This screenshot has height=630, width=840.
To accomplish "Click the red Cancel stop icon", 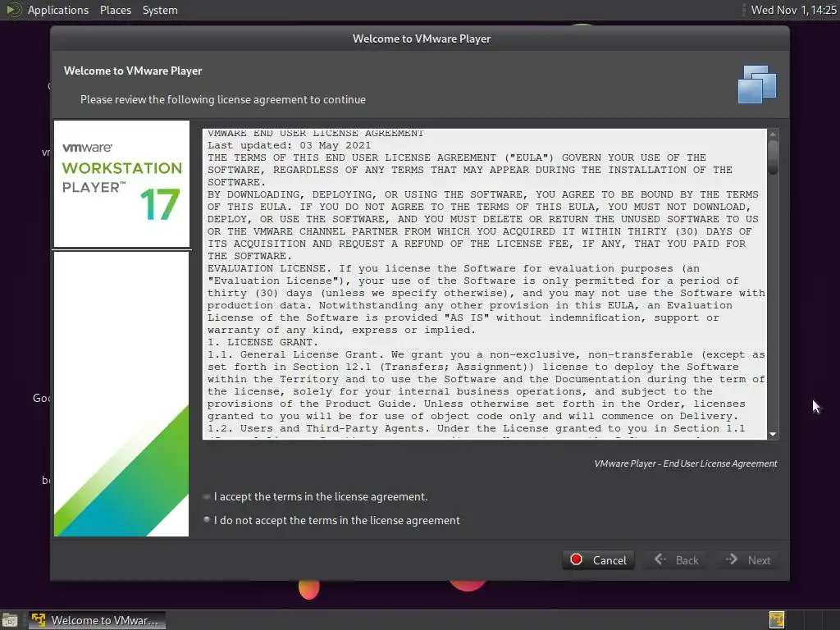I will coord(577,559).
